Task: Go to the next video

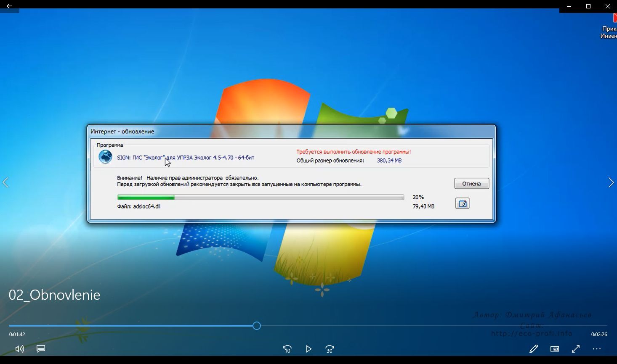Action: tap(611, 182)
